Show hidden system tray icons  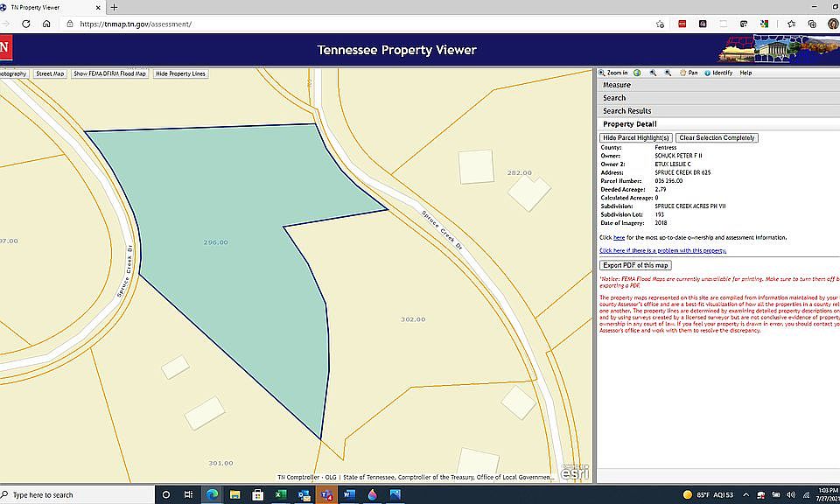pos(745,495)
